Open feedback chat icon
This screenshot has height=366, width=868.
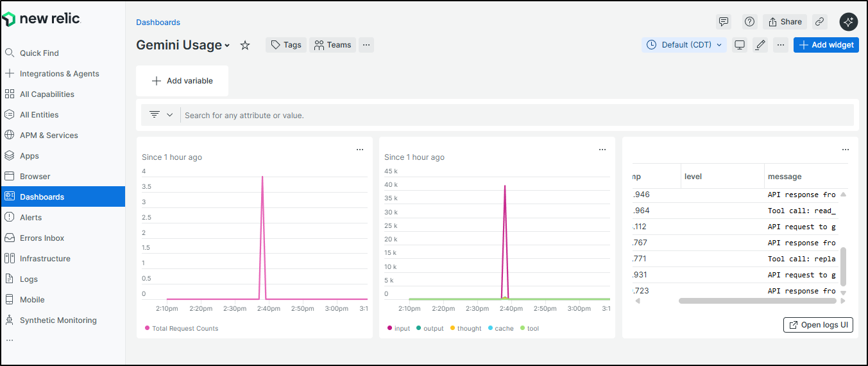coord(724,21)
